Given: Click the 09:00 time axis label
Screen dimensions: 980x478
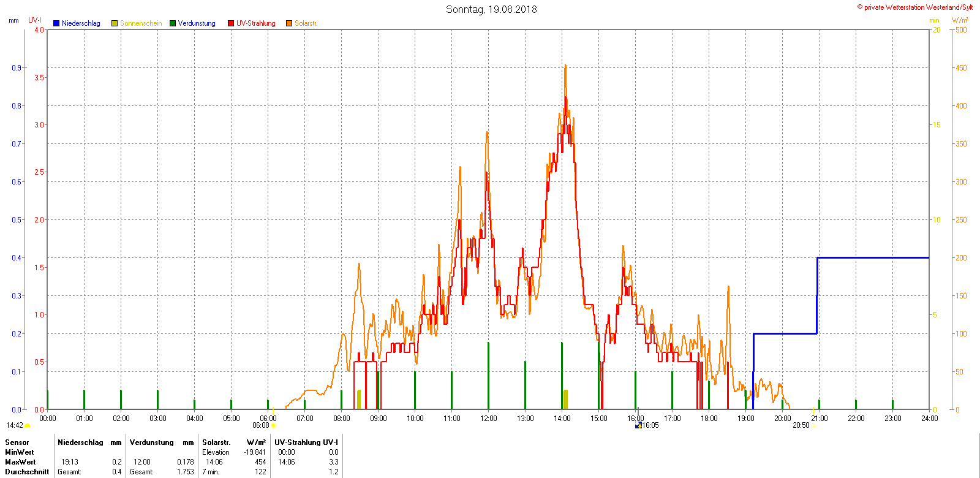Looking at the screenshot, I should (379, 419).
